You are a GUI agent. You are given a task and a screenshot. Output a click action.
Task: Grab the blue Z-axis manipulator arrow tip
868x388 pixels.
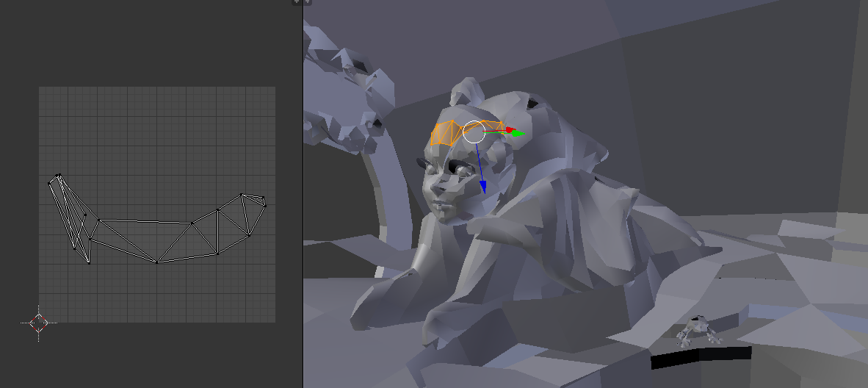click(482, 187)
